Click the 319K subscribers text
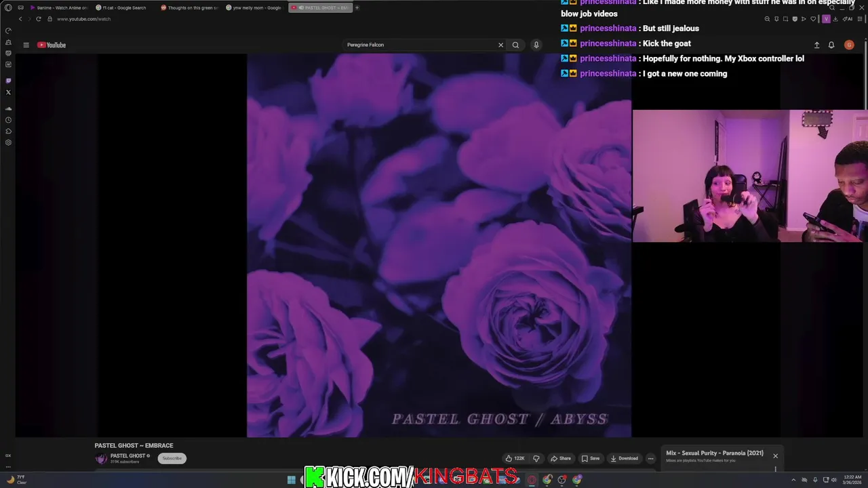 pyautogui.click(x=125, y=462)
